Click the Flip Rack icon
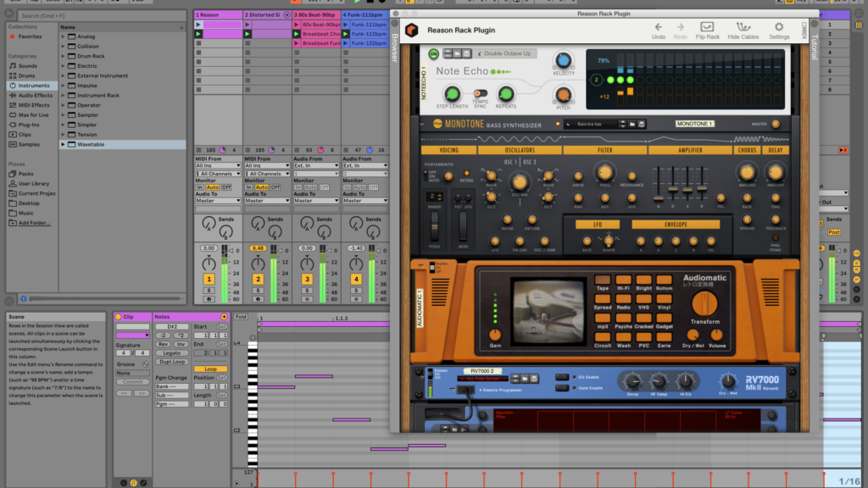 pyautogui.click(x=707, y=26)
